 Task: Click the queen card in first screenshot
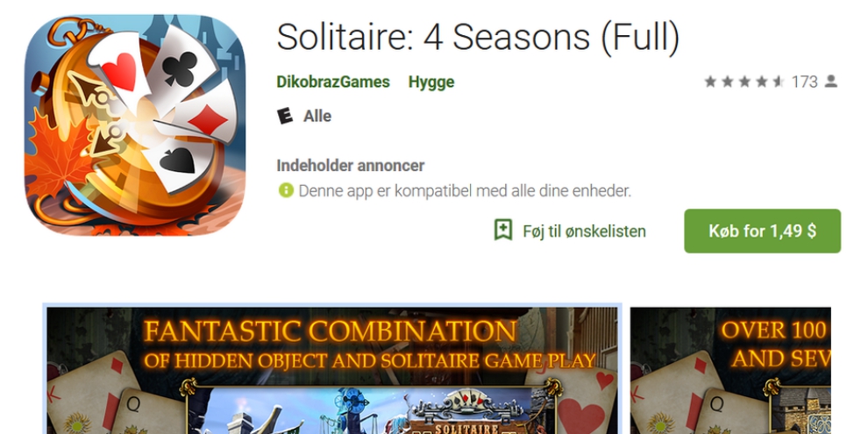(x=146, y=412)
